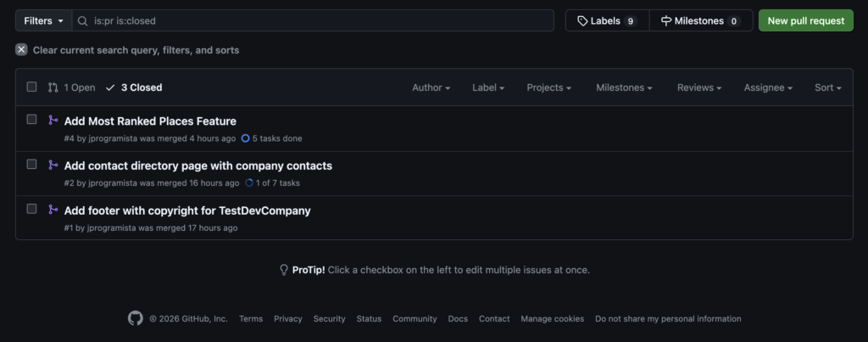Click the tag icon on the Labels button
This screenshot has width=868, height=342.
(x=582, y=20)
